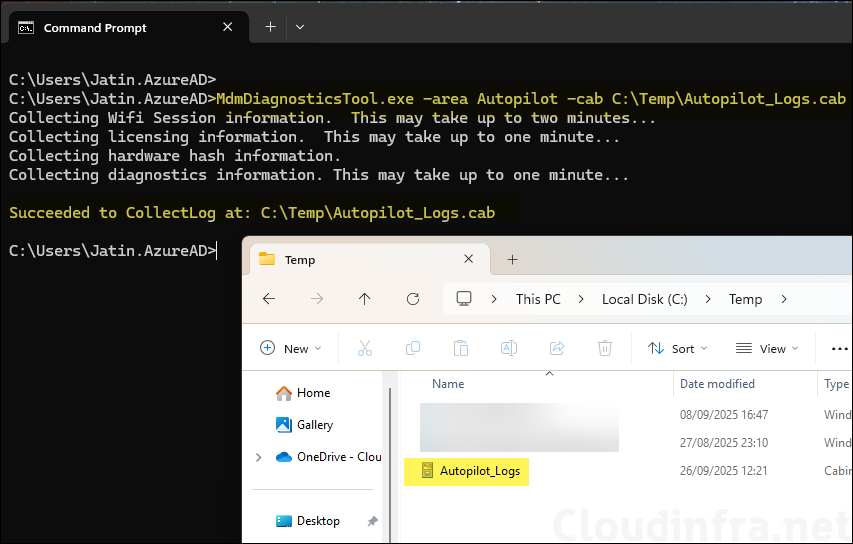Image resolution: width=853 pixels, height=544 pixels.
Task: Go up one folder level
Action: [x=364, y=299]
